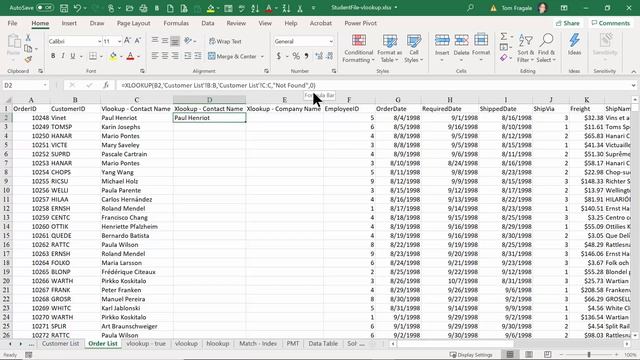Select cell containing Karin Josephs
The width and height of the screenshot is (640, 360).
(136, 127)
